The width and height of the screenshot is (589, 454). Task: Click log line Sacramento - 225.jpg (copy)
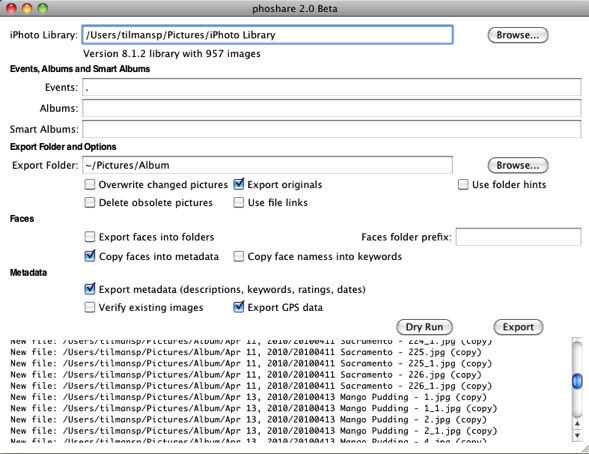pyautogui.click(x=246, y=352)
